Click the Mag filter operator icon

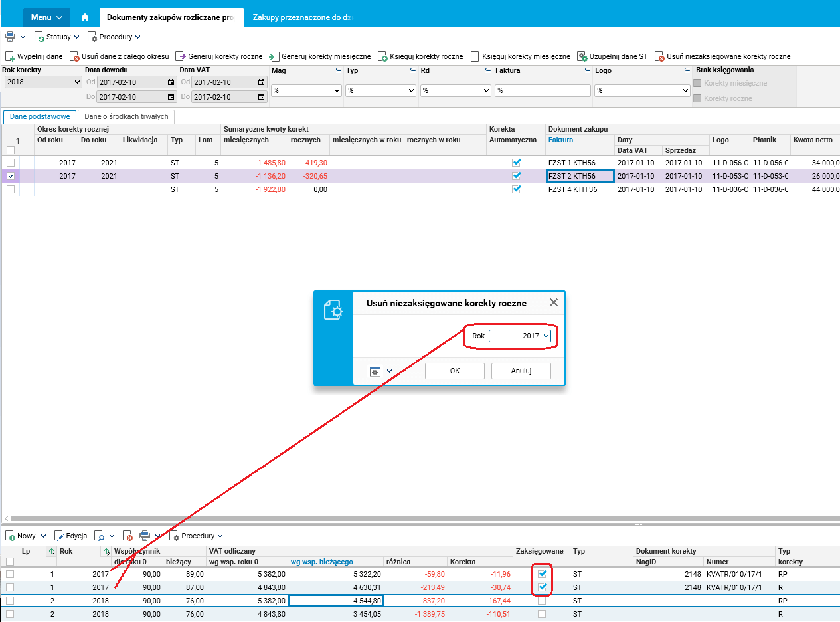pos(338,70)
